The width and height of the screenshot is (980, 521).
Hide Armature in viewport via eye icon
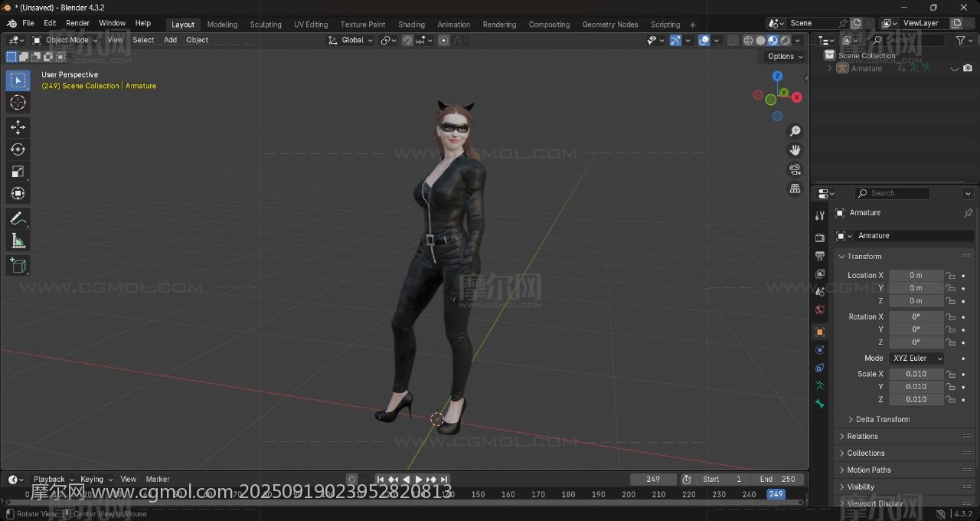click(955, 68)
